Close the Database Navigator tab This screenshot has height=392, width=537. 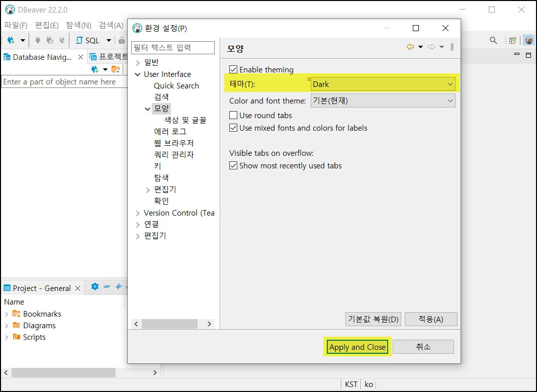click(80, 57)
